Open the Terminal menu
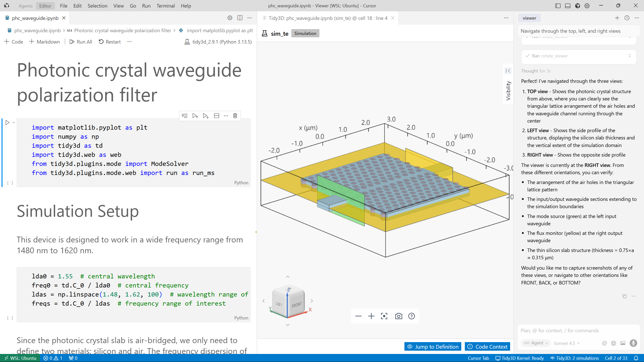The image size is (644, 362). click(165, 6)
